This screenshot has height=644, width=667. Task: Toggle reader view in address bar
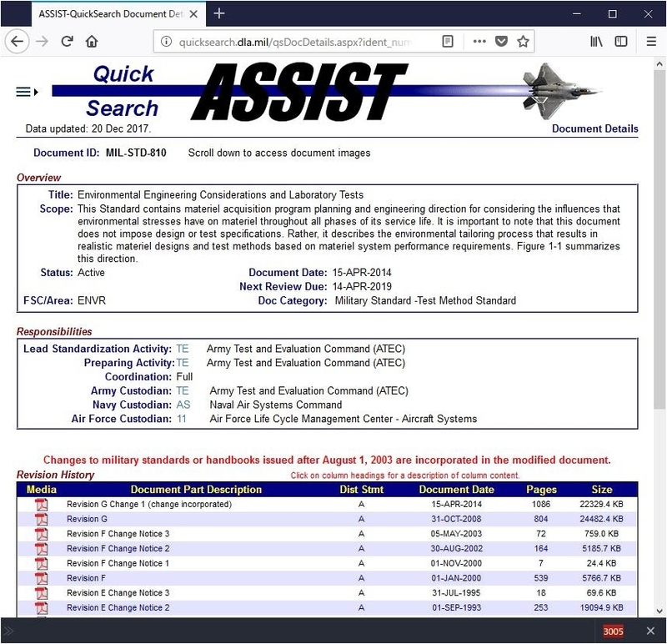point(448,41)
